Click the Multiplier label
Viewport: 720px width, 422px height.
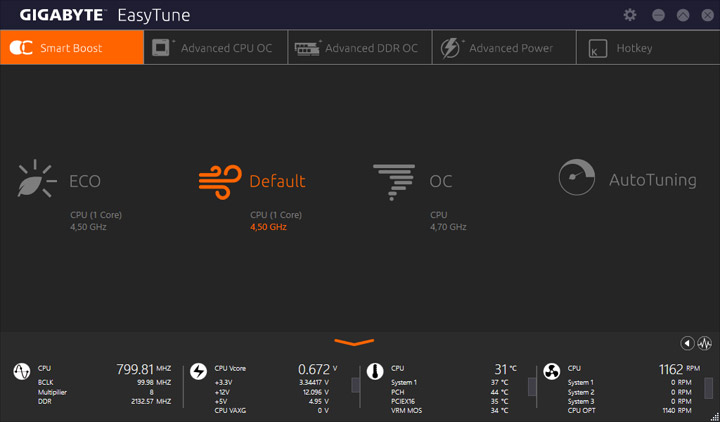click(52, 392)
